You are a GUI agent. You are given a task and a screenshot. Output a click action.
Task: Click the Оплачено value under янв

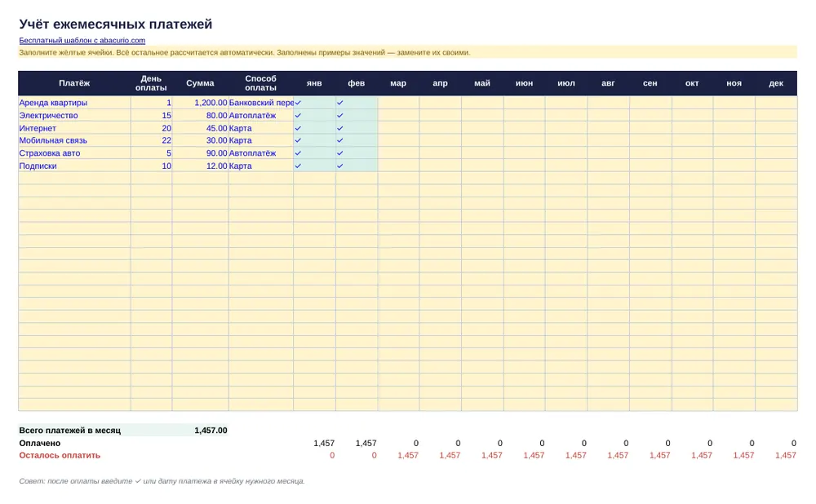(x=324, y=443)
